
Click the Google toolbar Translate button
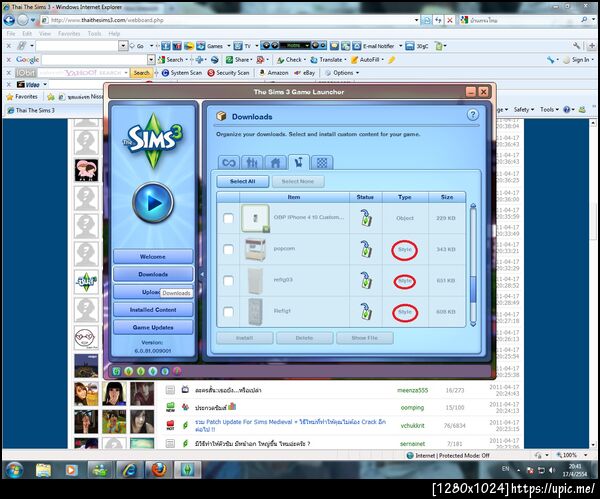[x=329, y=60]
